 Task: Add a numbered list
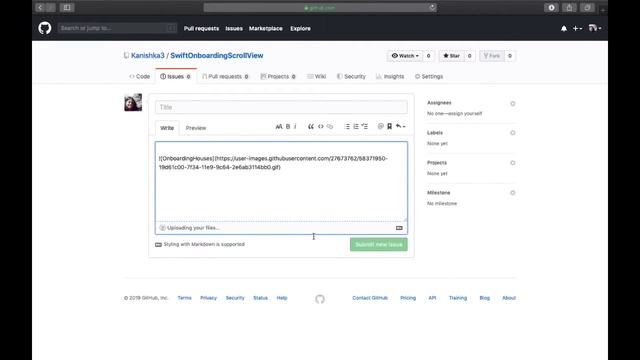(x=356, y=127)
